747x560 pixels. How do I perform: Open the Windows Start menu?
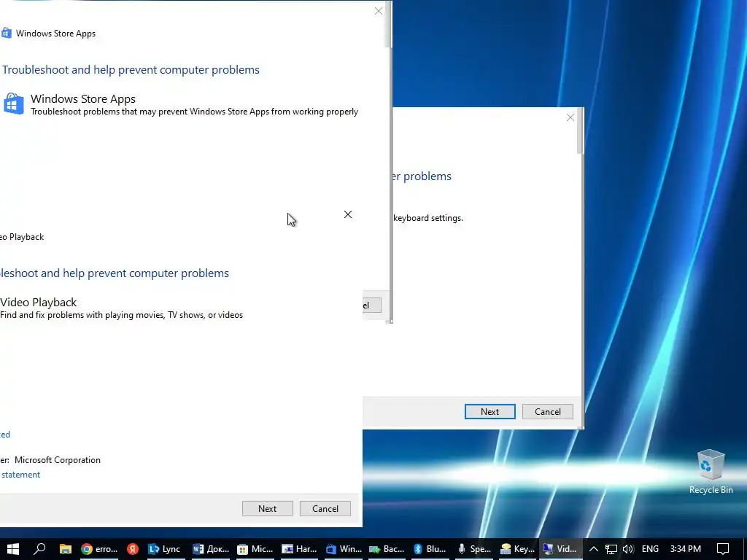click(13, 549)
